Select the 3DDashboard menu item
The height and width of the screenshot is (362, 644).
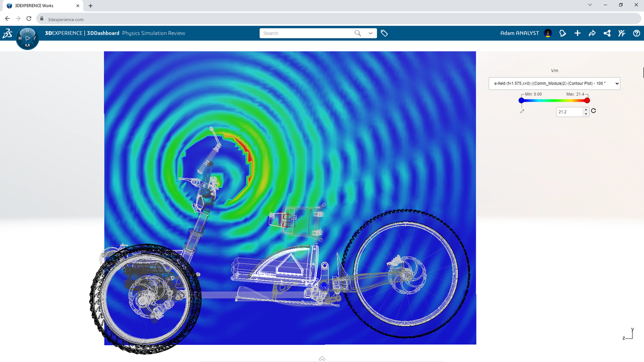coord(103,33)
